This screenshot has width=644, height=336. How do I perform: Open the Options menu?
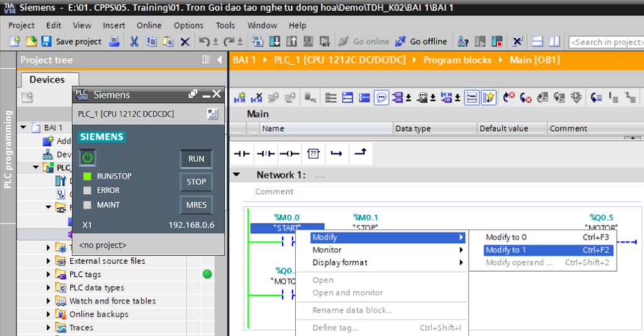188,25
